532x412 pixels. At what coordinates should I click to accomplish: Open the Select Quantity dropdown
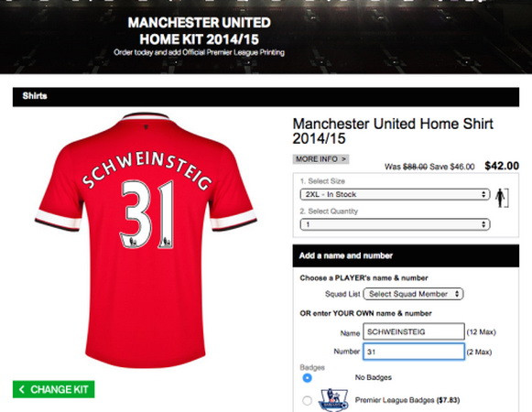pyautogui.click(x=395, y=224)
